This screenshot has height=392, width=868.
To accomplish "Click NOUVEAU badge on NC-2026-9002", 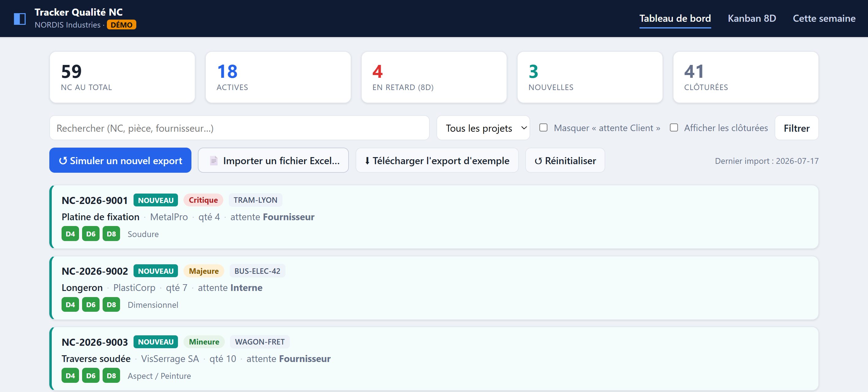I will click(156, 271).
